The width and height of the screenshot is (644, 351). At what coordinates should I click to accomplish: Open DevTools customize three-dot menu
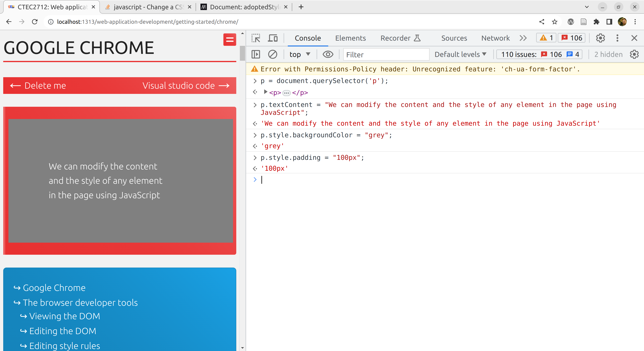[x=617, y=38]
